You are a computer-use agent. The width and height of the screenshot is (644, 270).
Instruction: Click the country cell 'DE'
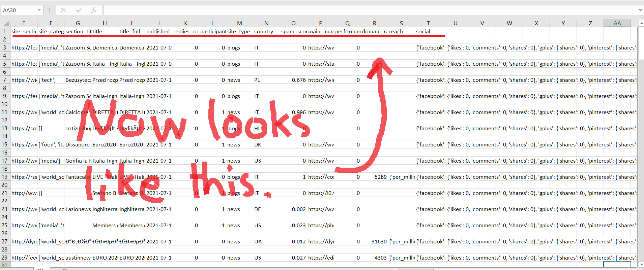pyautogui.click(x=266, y=209)
